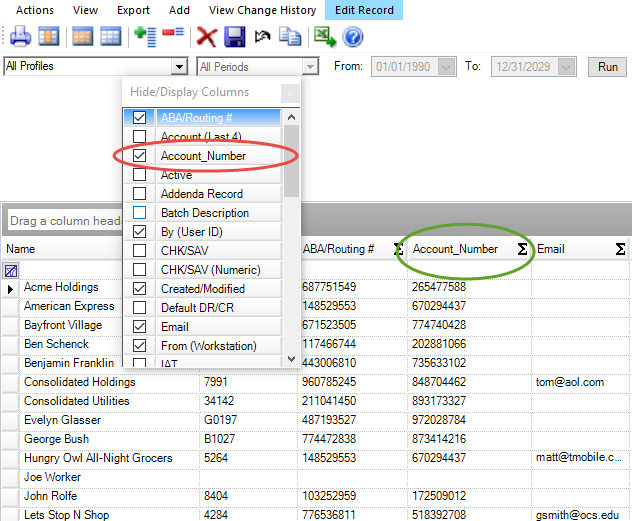The image size is (632, 521).
Task: Expand the All Periods dropdown
Action: [x=309, y=67]
